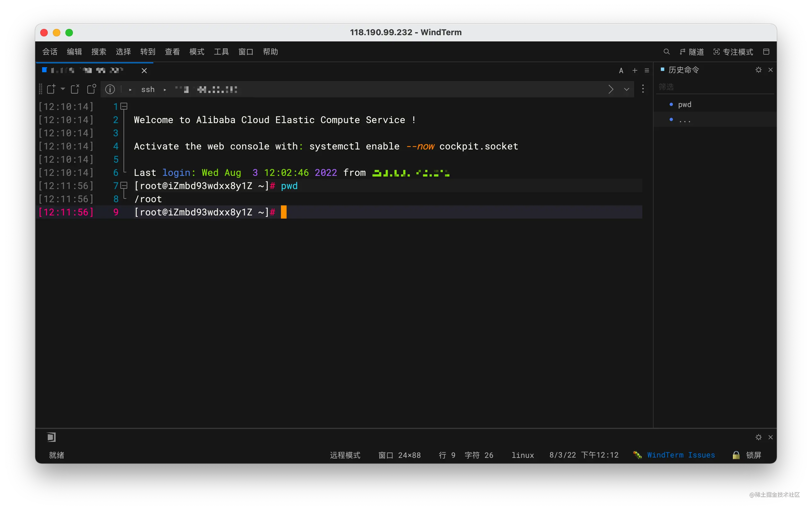
Task: Close the 历史命令 panel
Action: (771, 70)
